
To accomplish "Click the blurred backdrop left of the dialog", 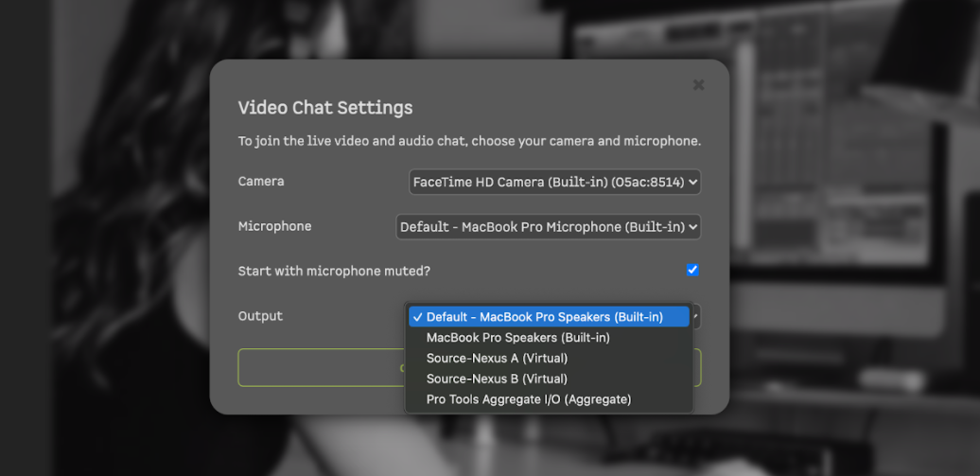I will tap(104, 237).
